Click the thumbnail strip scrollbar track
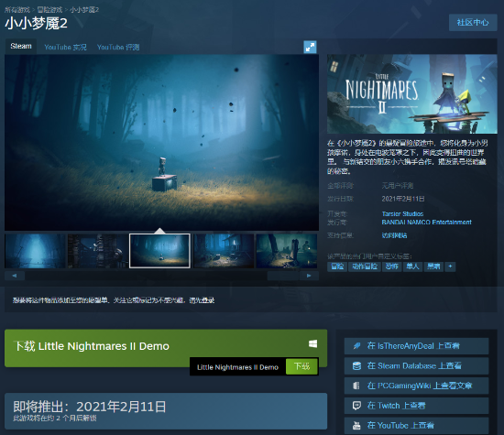Image resolution: width=504 pixels, height=435 pixels. [162, 276]
